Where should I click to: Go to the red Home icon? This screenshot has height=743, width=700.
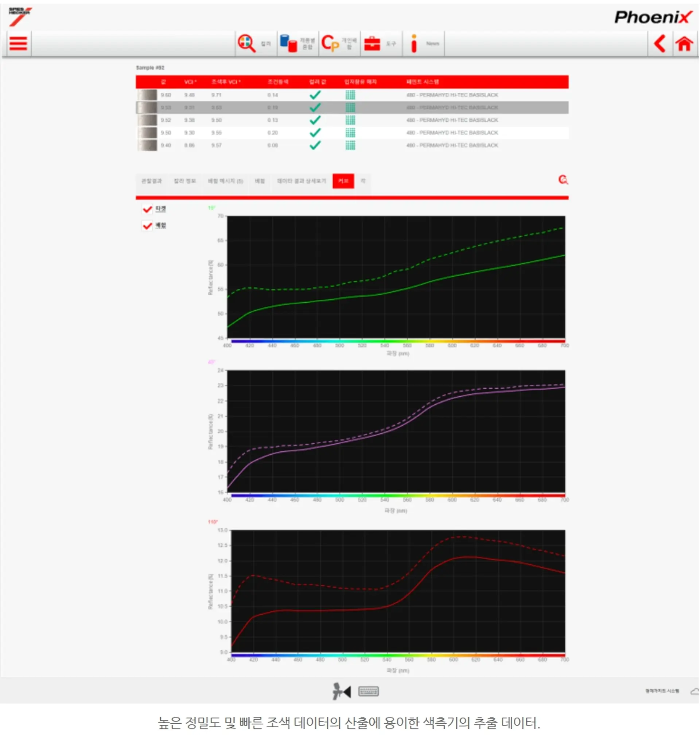click(x=684, y=44)
